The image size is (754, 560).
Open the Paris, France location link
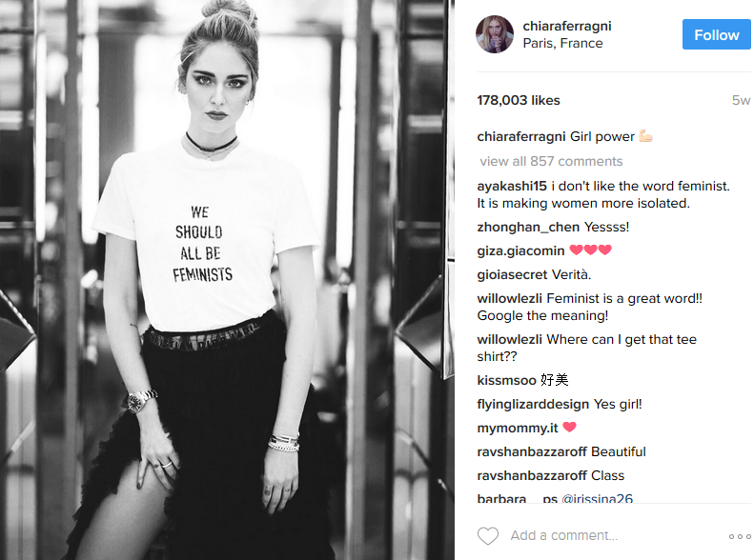562,43
